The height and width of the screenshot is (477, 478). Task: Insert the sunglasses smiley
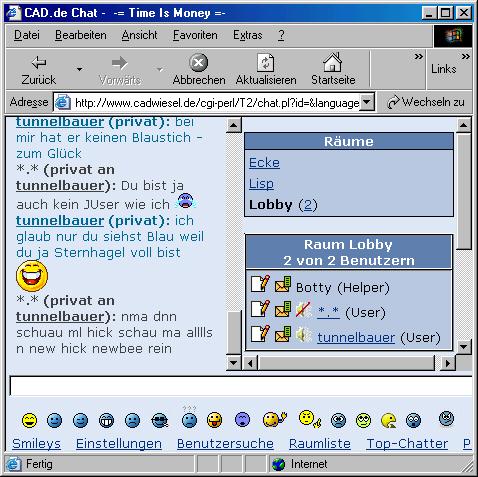[x=160, y=420]
